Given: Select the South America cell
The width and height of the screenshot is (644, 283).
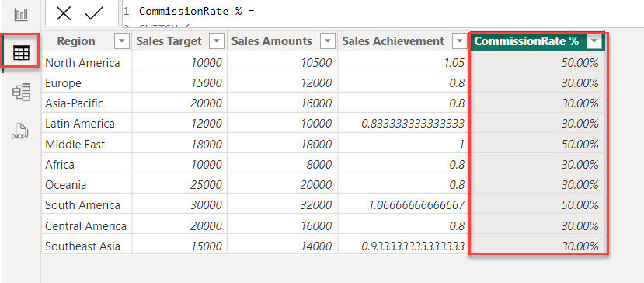Looking at the screenshot, I should point(87,204).
